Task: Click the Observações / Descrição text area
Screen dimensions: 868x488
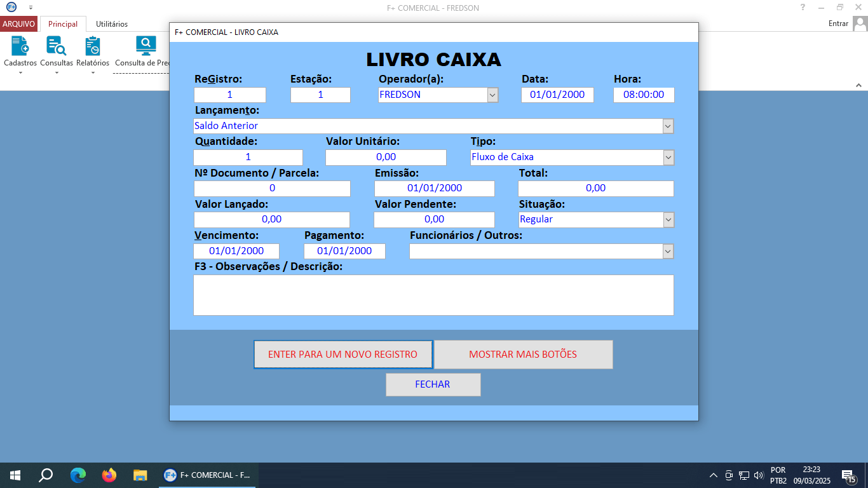Action: pos(433,295)
